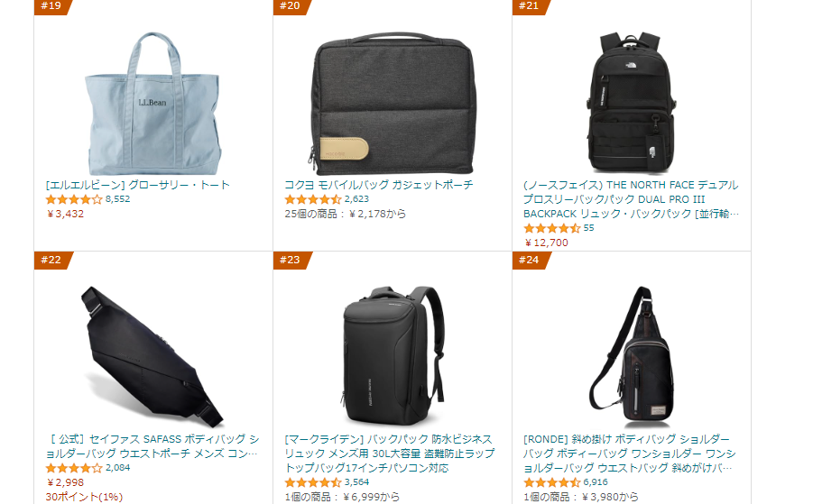The height and width of the screenshot is (504, 813).
Task: Open the North Face backpack product image
Action: [x=631, y=103]
